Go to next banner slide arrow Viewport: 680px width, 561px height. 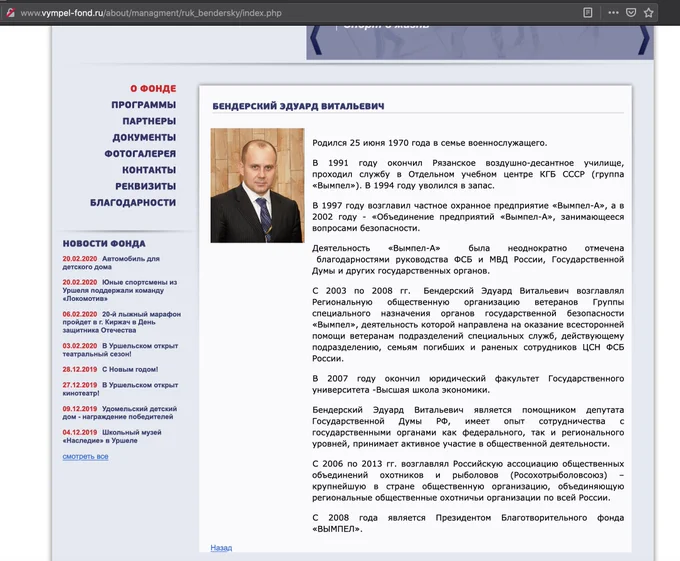tap(644, 40)
